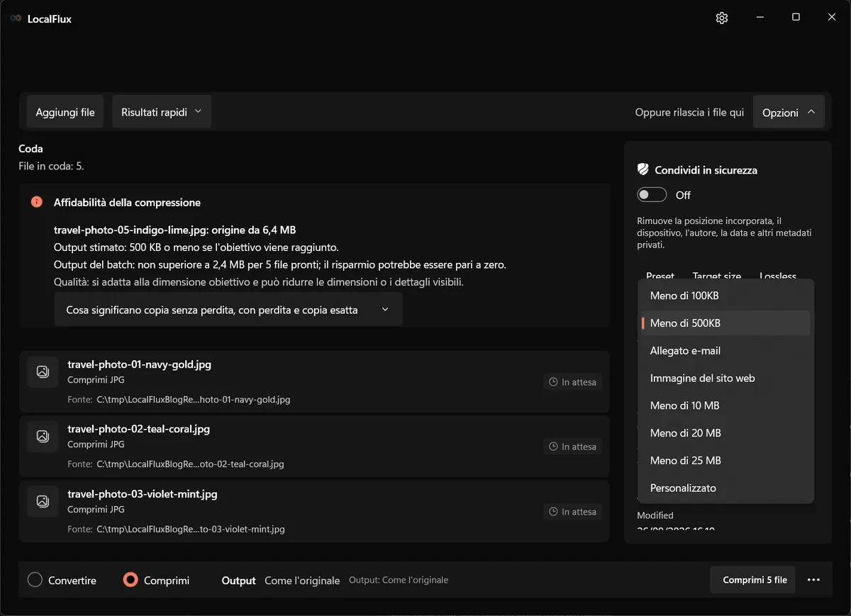This screenshot has height=616, width=851.
Task: Switch to the Target size tab
Action: click(x=716, y=275)
